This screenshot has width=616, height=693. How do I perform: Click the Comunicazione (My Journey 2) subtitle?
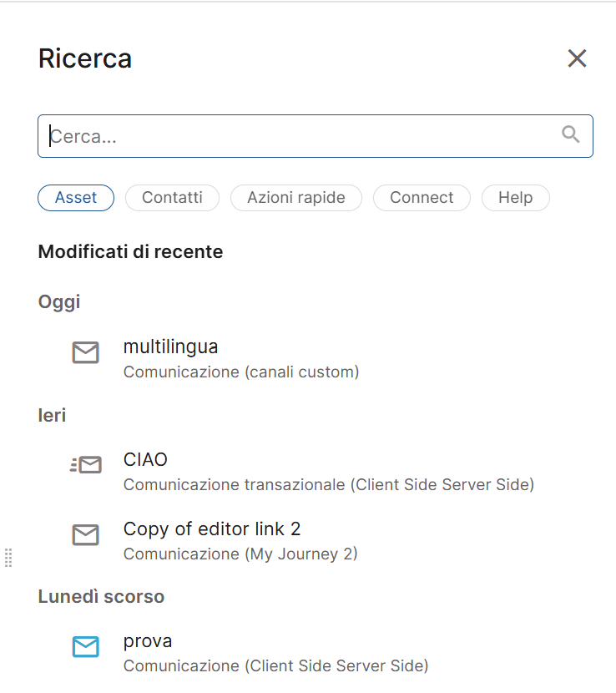[x=240, y=554]
